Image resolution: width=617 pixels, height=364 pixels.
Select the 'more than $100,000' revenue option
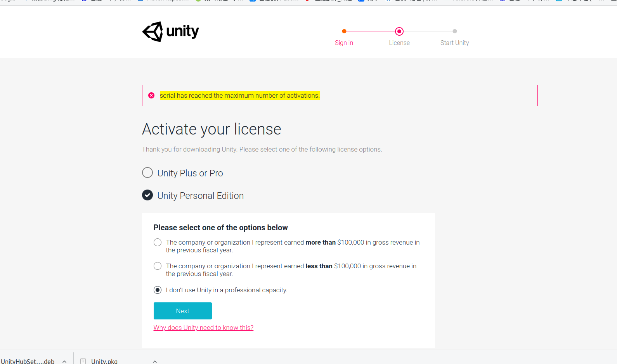click(x=158, y=242)
